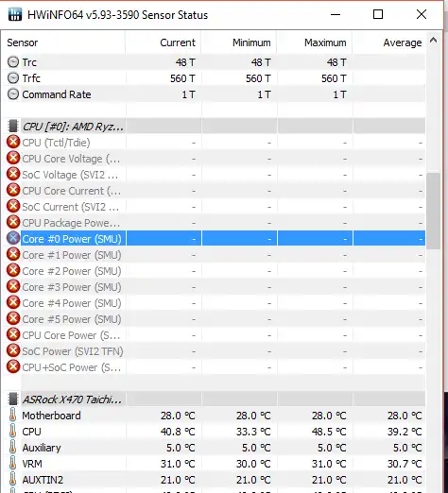Click the scrollbar up arrow
Screen dimensions: 448x493
tap(434, 40)
